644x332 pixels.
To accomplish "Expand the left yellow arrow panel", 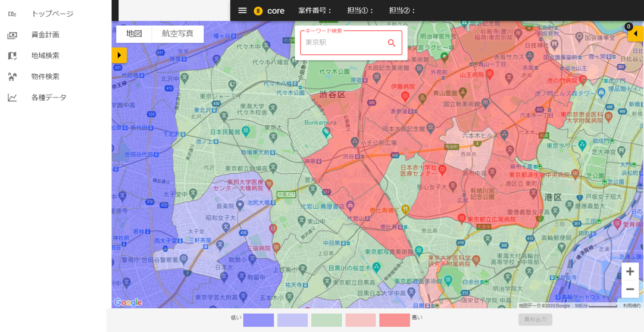I will [x=119, y=55].
